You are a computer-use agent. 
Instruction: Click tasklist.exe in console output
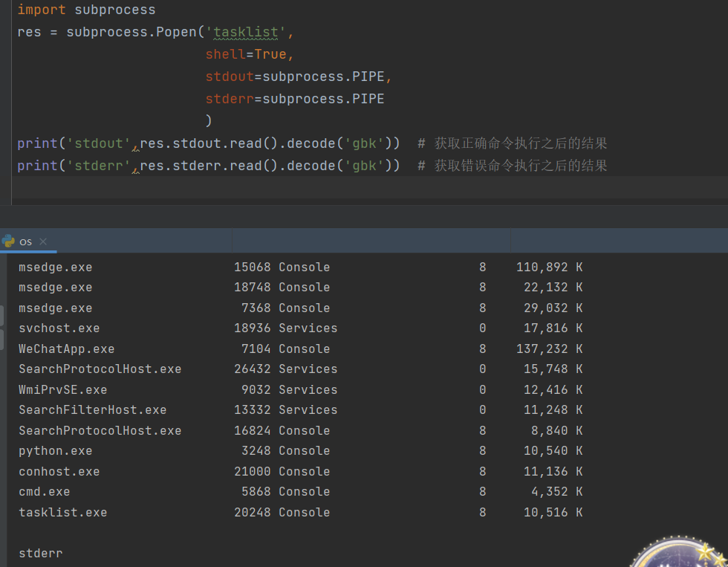pyautogui.click(x=62, y=513)
